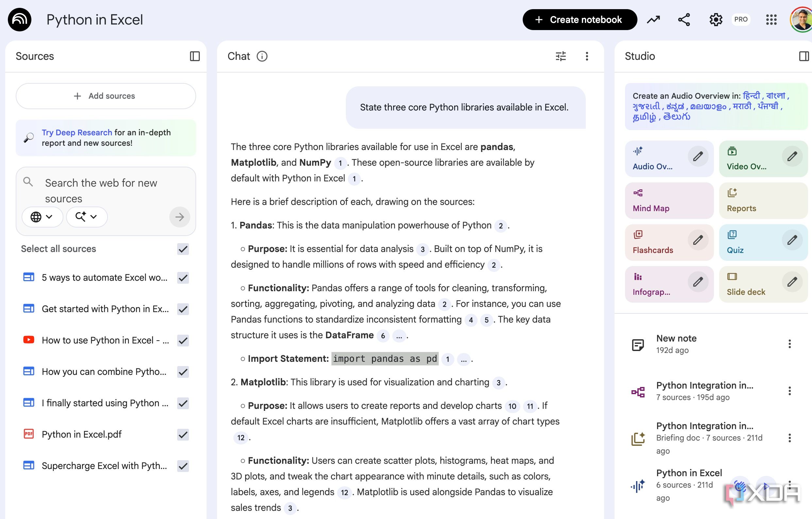This screenshot has width=812, height=519.
Task: Deselect the Python in Excel.pdf source
Action: pyautogui.click(x=182, y=434)
